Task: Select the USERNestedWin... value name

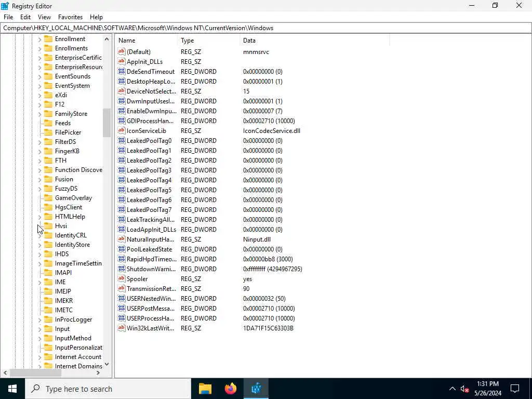Action: [151, 298]
